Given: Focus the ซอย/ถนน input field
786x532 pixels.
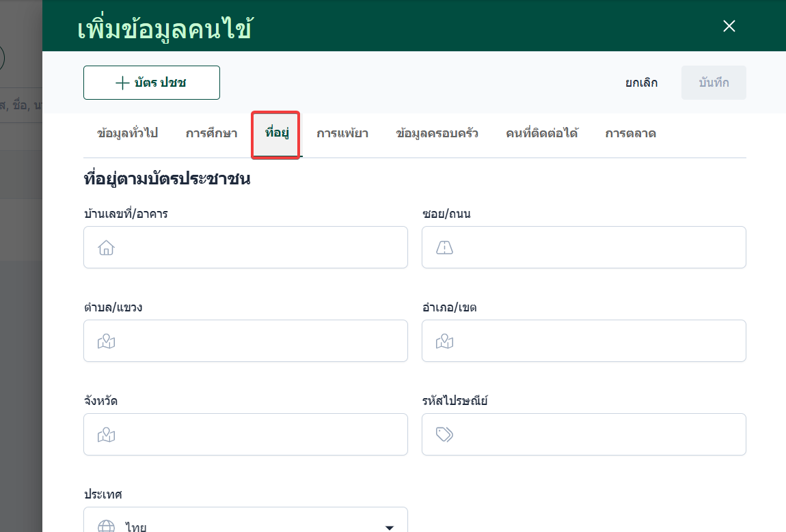Looking at the screenshot, I should (584, 247).
